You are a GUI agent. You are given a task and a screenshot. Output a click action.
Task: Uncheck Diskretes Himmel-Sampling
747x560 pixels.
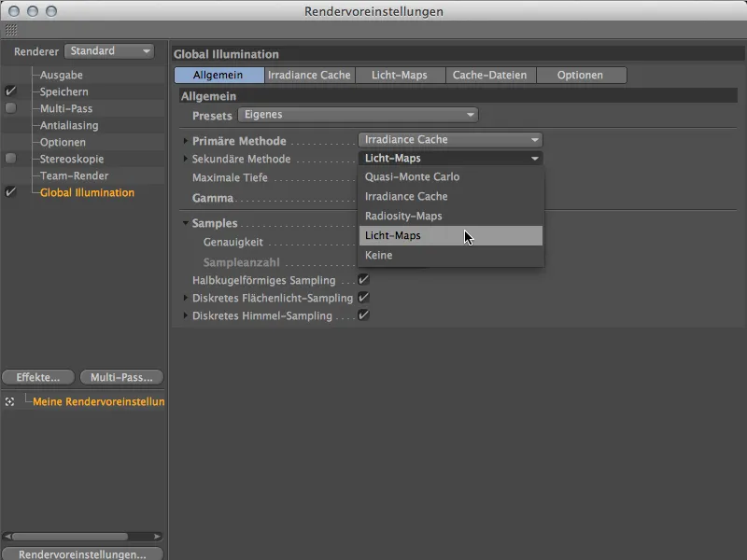tap(363, 315)
